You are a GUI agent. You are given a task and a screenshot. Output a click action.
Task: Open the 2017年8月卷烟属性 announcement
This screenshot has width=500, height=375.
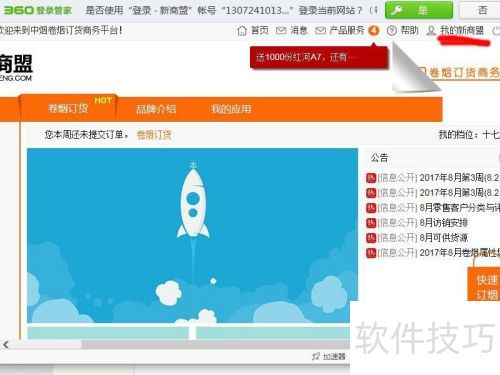(x=459, y=253)
